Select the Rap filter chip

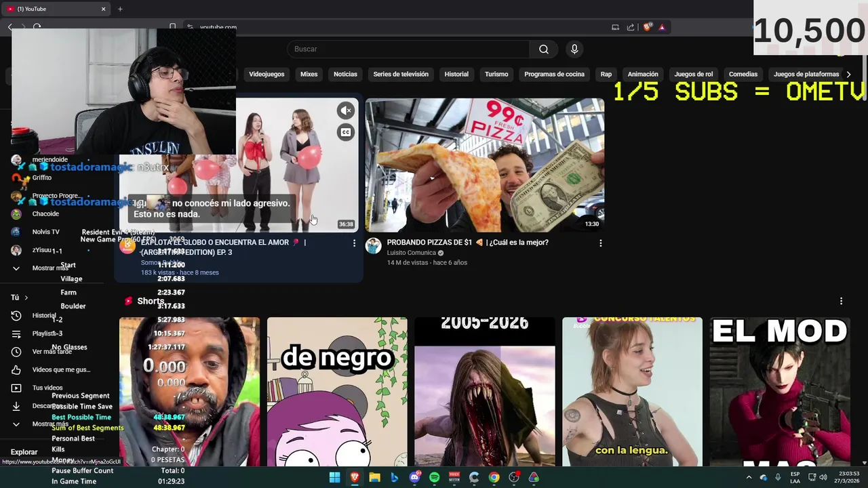click(606, 74)
